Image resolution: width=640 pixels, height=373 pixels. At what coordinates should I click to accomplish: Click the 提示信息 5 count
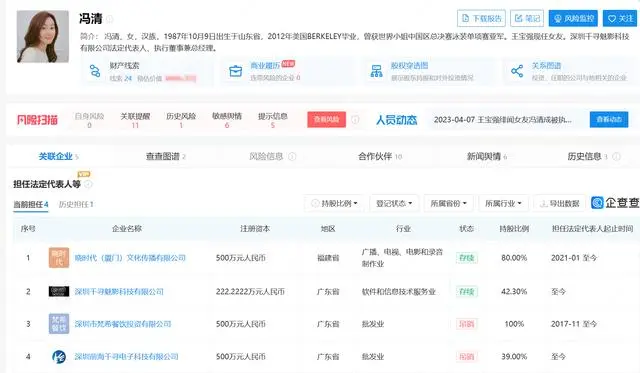click(273, 125)
